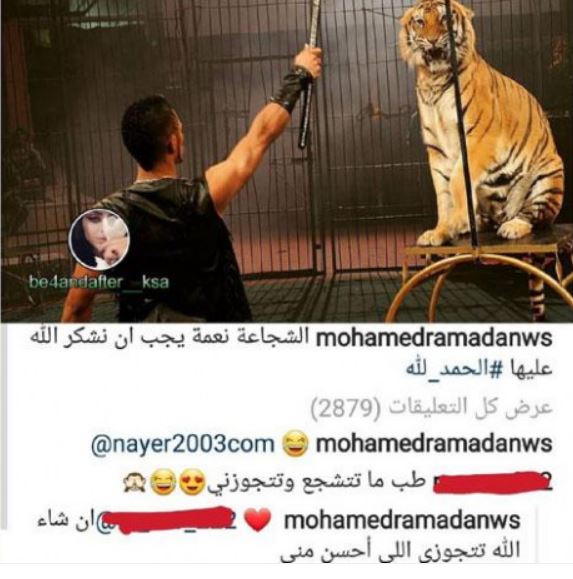Click the laughing emoji beside @nayer2003com
The width and height of the screenshot is (573, 579).
point(295,444)
